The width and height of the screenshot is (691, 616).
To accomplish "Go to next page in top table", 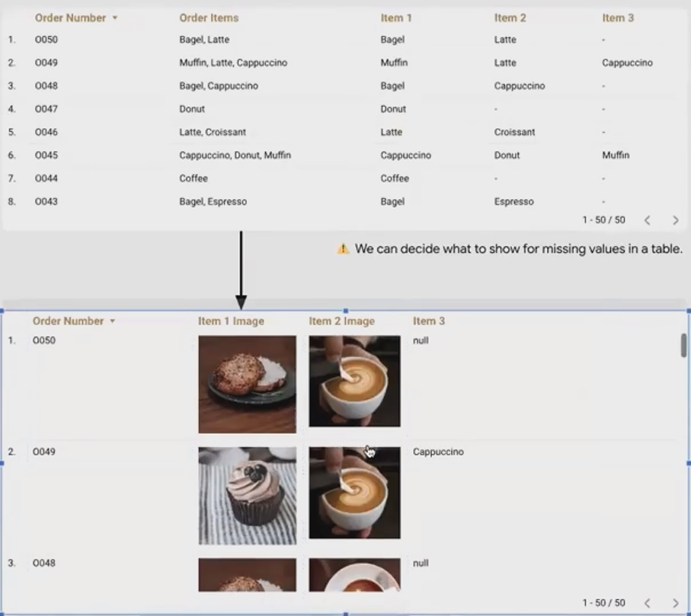I will point(676,220).
